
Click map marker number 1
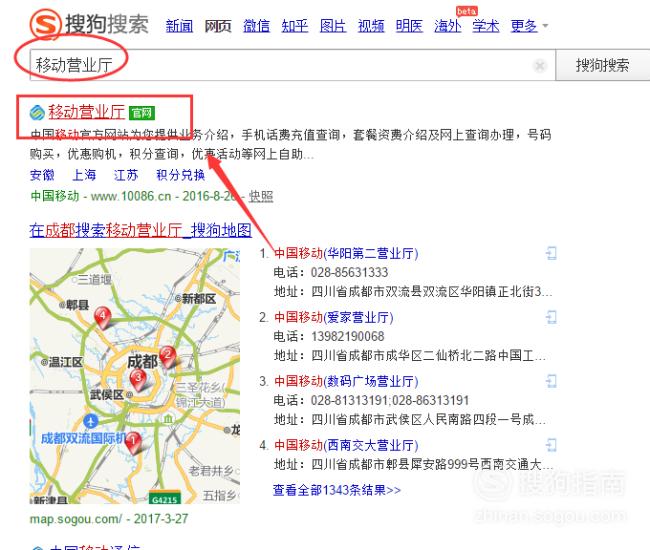click(133, 442)
